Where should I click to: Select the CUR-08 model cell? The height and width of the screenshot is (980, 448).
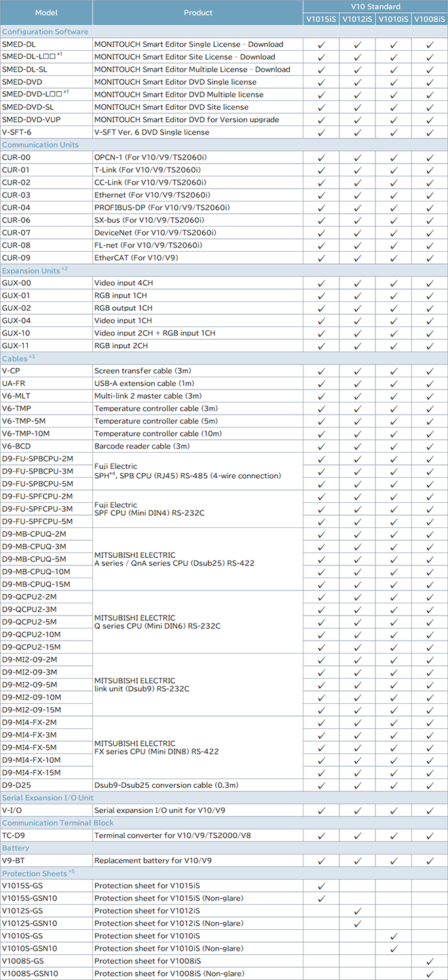46,245
